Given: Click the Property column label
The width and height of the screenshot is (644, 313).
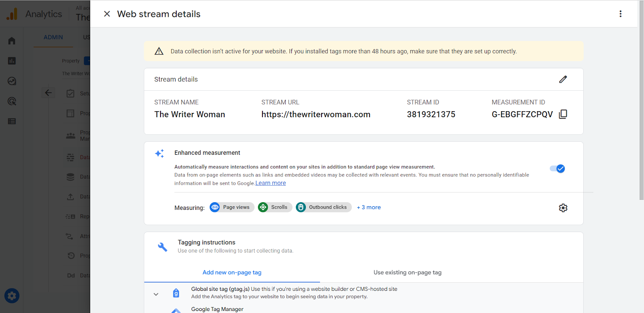Looking at the screenshot, I should (x=71, y=61).
